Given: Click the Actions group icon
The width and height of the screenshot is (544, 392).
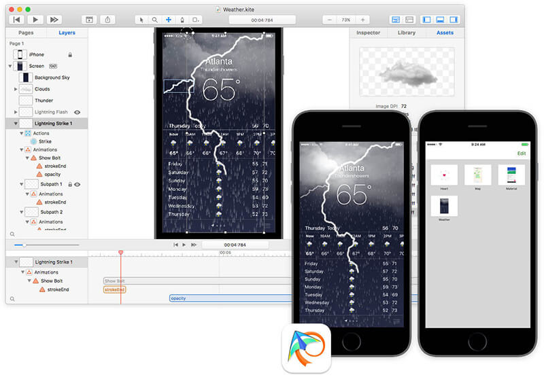Looking at the screenshot, I should click(28, 133).
